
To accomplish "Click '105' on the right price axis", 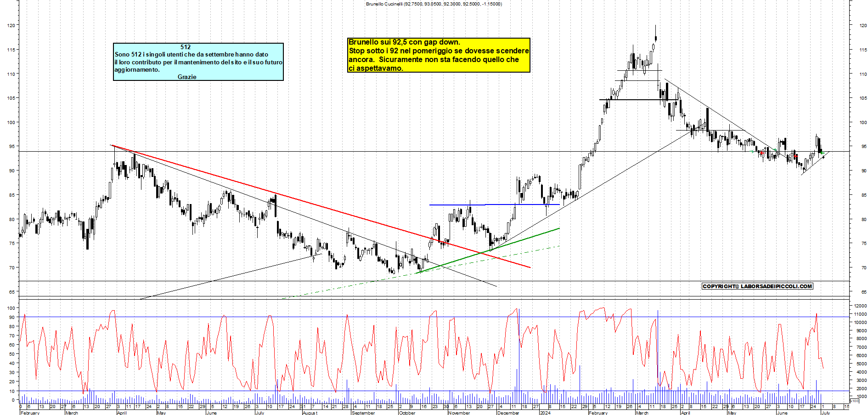I will coord(863,98).
